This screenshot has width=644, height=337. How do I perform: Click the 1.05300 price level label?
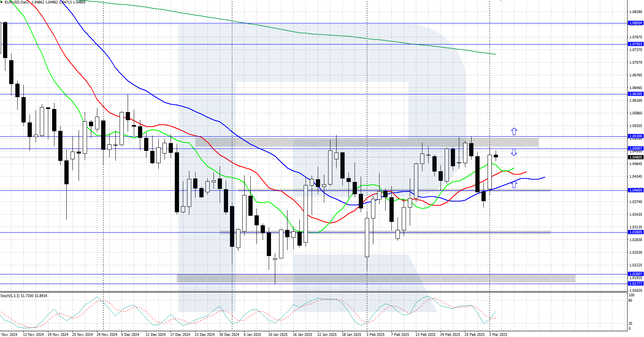636,136
